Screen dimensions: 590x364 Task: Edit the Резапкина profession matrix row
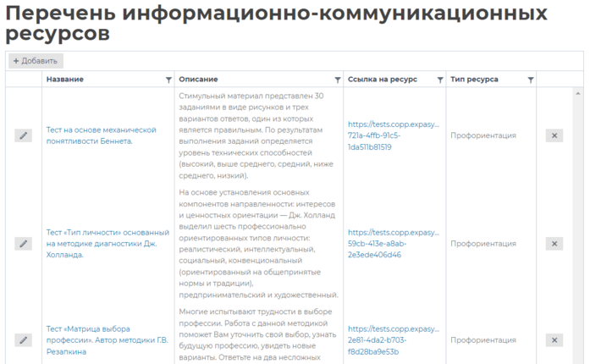tap(24, 340)
